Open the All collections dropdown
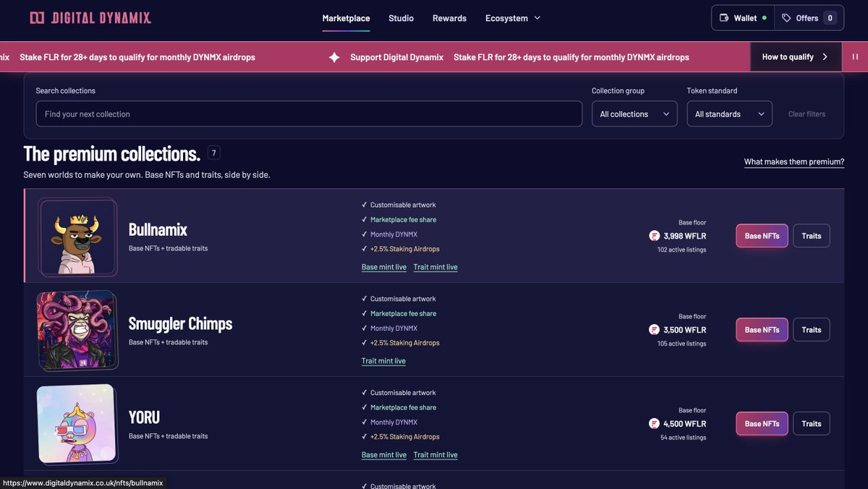Image resolution: width=868 pixels, height=489 pixels. tap(634, 114)
